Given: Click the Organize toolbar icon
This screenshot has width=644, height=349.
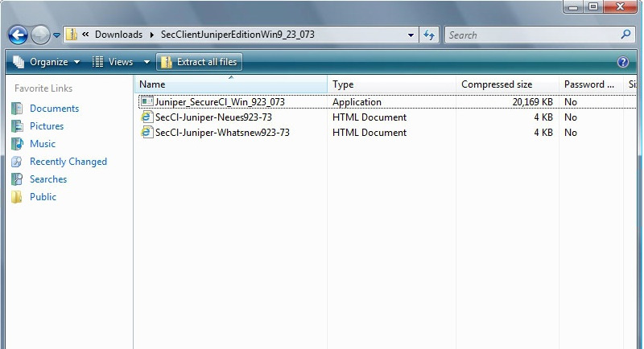Looking at the screenshot, I should [x=19, y=62].
